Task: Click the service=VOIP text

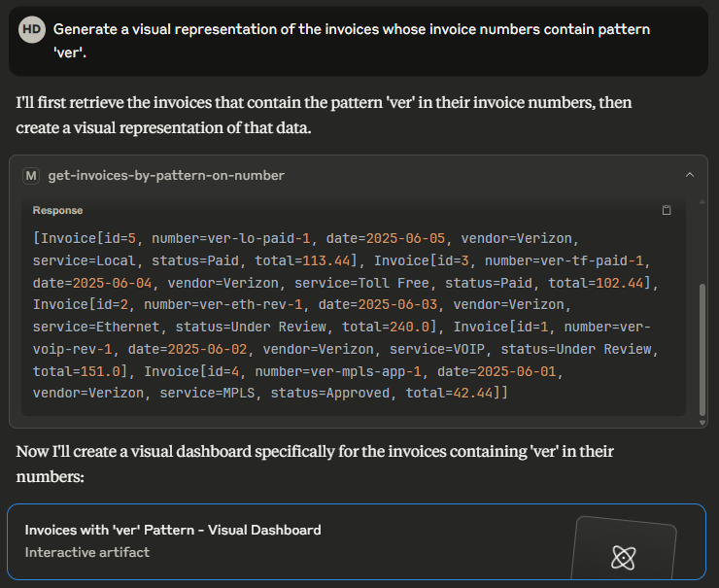Action: click(x=437, y=349)
